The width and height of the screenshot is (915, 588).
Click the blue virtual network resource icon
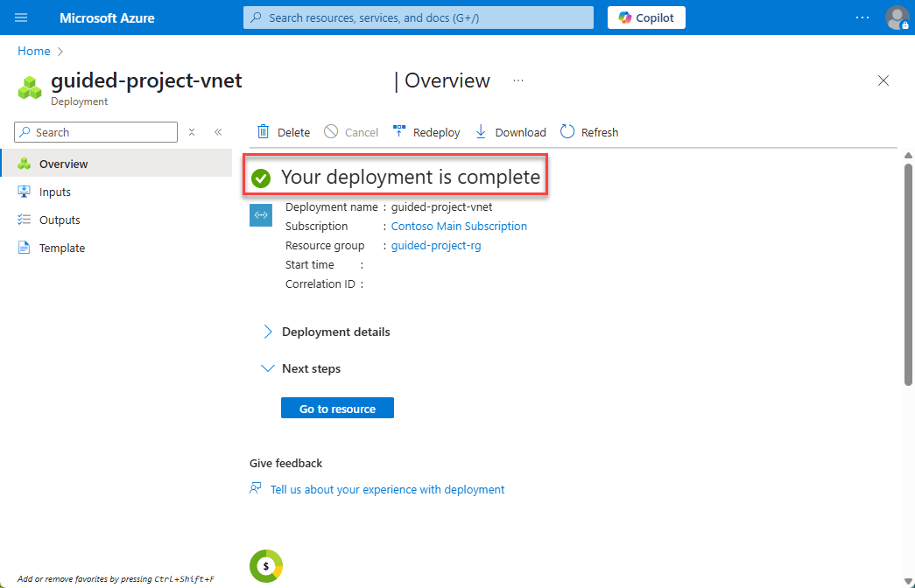point(261,215)
